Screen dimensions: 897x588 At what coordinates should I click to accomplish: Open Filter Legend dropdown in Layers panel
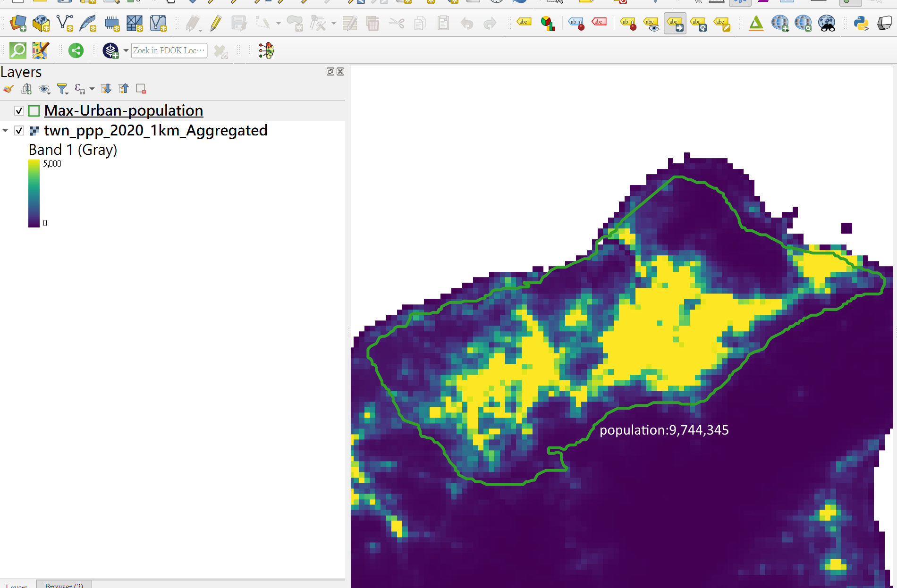pyautogui.click(x=62, y=89)
